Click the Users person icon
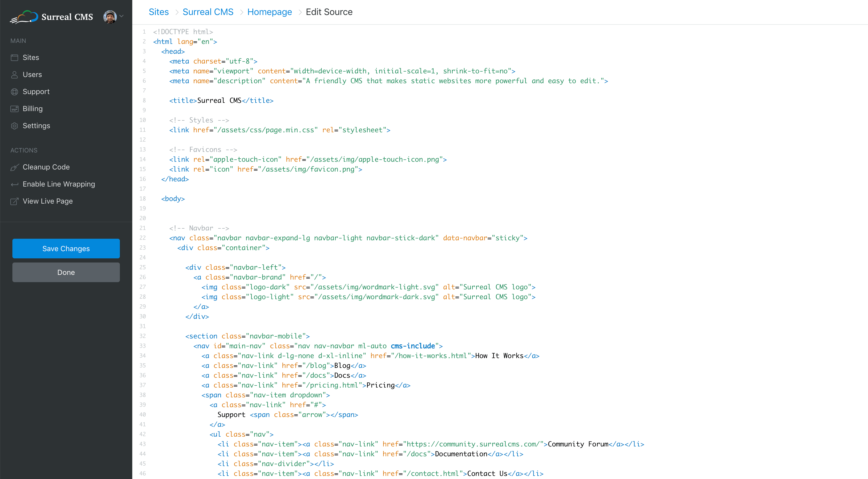This screenshot has width=868, height=479. click(x=14, y=74)
